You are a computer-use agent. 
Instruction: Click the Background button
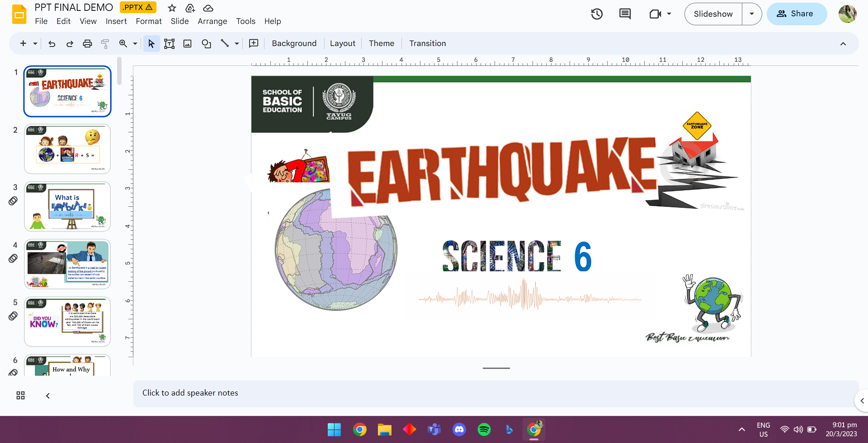[x=294, y=43]
